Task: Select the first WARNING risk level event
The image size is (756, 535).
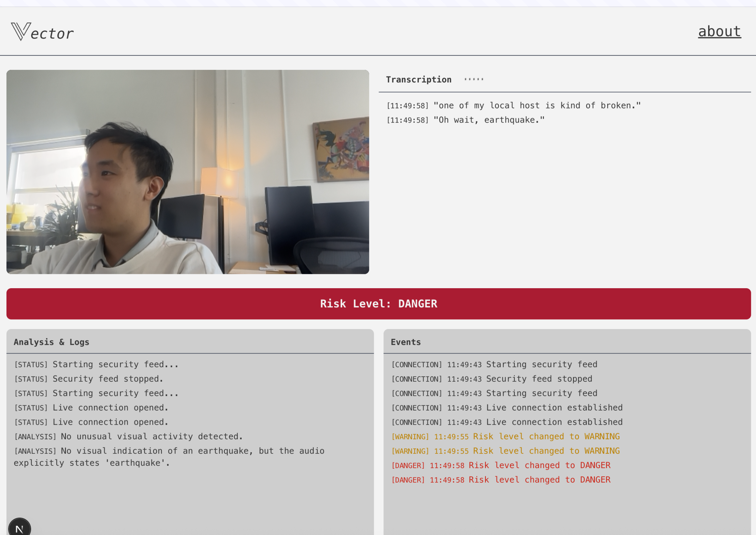Action: tap(505, 436)
